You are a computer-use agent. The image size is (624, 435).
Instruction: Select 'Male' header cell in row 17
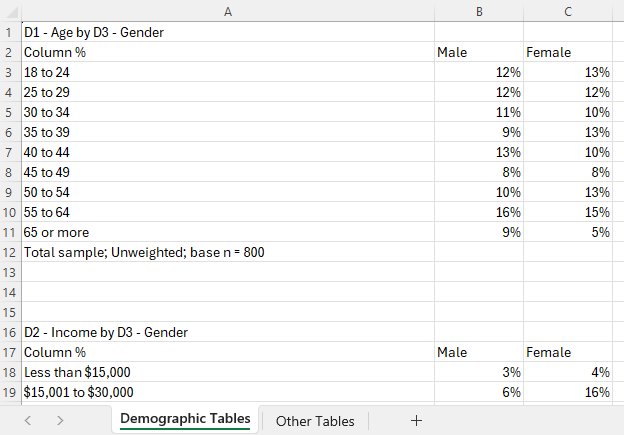[x=479, y=352]
